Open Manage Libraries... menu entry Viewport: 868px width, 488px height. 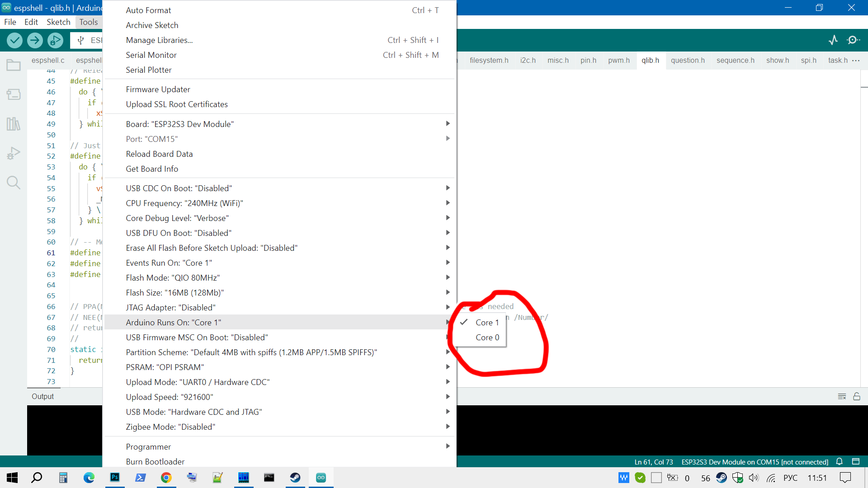point(279,40)
